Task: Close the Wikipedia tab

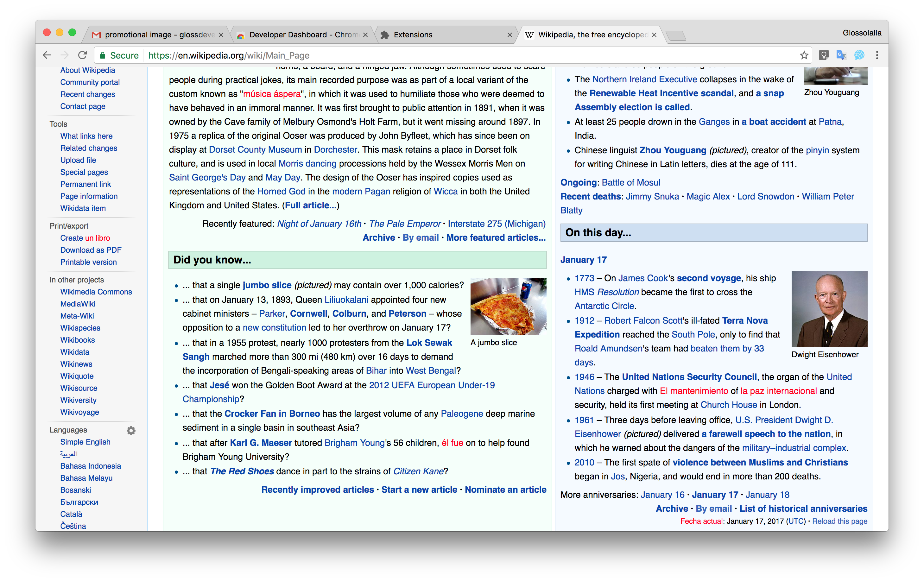Action: [x=654, y=35]
